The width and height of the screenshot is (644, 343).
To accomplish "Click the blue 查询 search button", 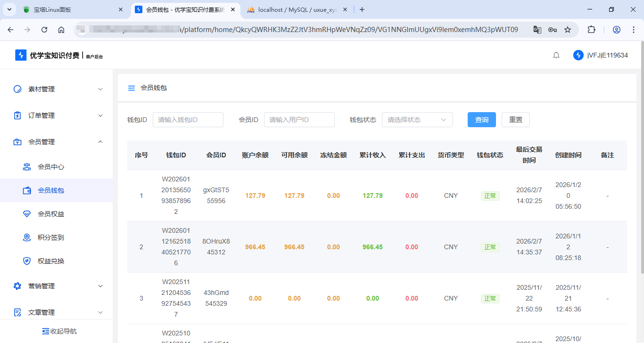I will (481, 120).
